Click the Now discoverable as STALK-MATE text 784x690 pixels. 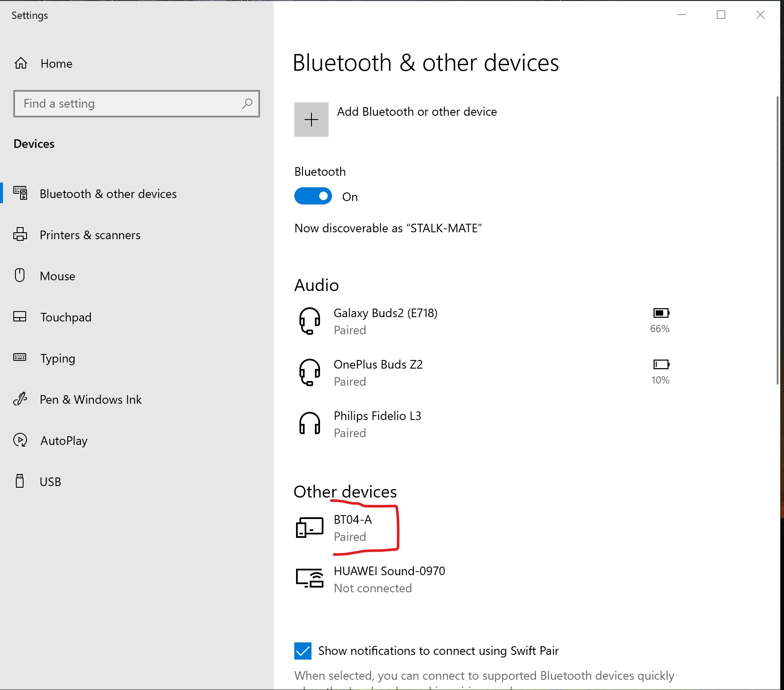388,228
